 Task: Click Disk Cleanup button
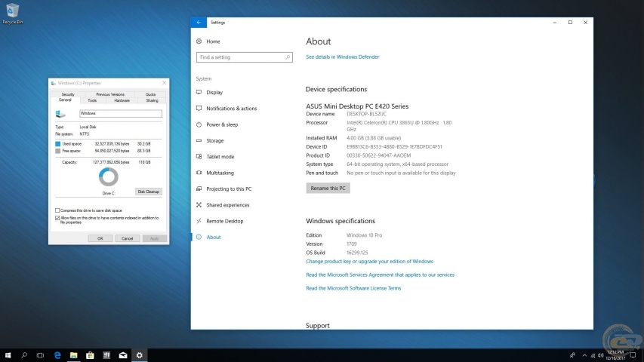(x=148, y=192)
